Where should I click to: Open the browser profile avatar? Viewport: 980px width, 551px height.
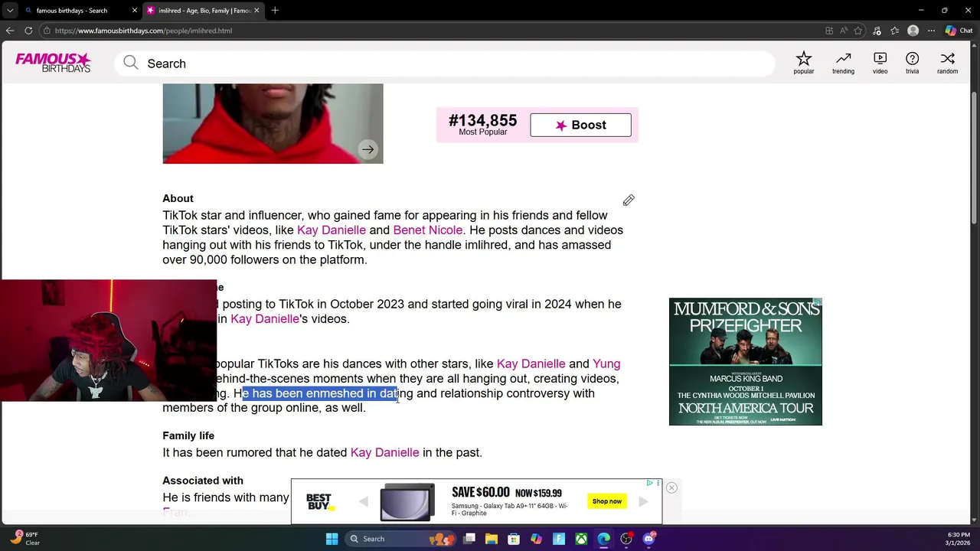[x=913, y=31]
